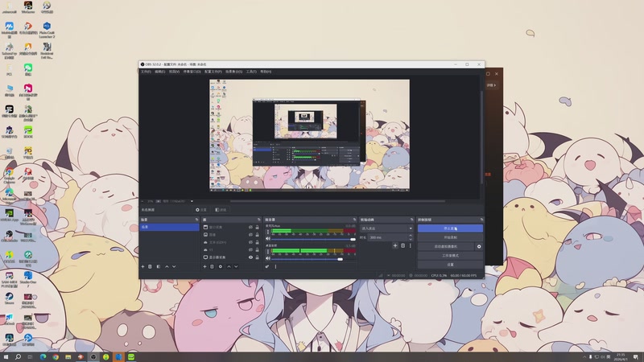Screen dimensions: 644x362
Task: Open the 配置文件(P) menu
Action: coord(213,72)
